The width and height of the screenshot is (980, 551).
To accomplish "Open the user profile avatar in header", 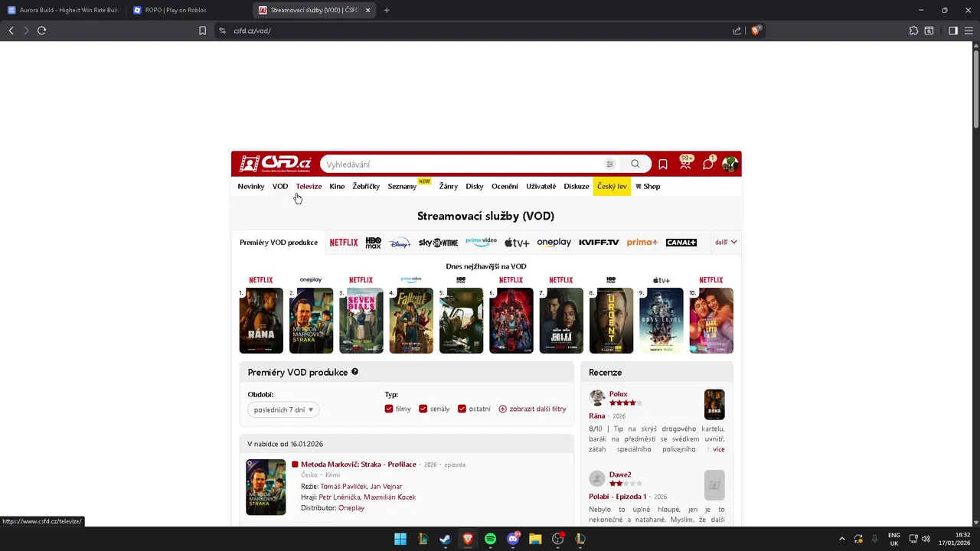I will tap(730, 164).
